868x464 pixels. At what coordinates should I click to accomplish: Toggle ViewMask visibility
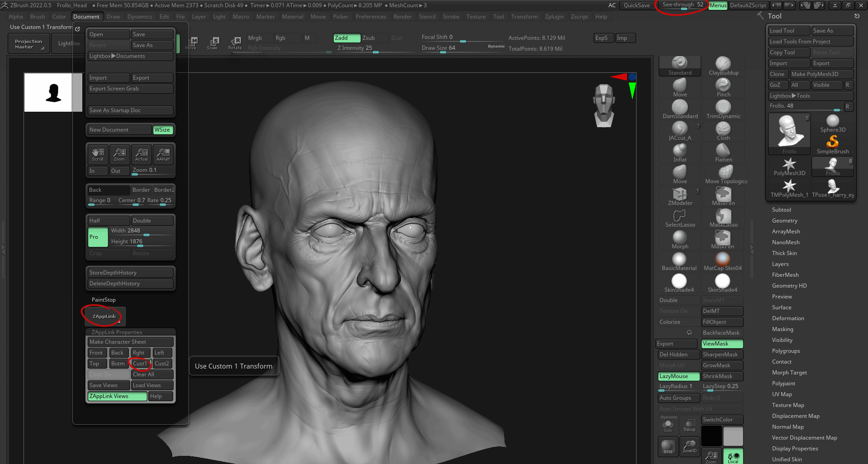(x=722, y=344)
